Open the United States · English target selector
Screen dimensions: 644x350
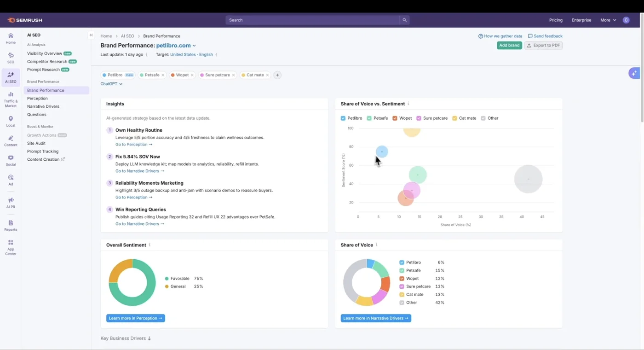coord(191,54)
